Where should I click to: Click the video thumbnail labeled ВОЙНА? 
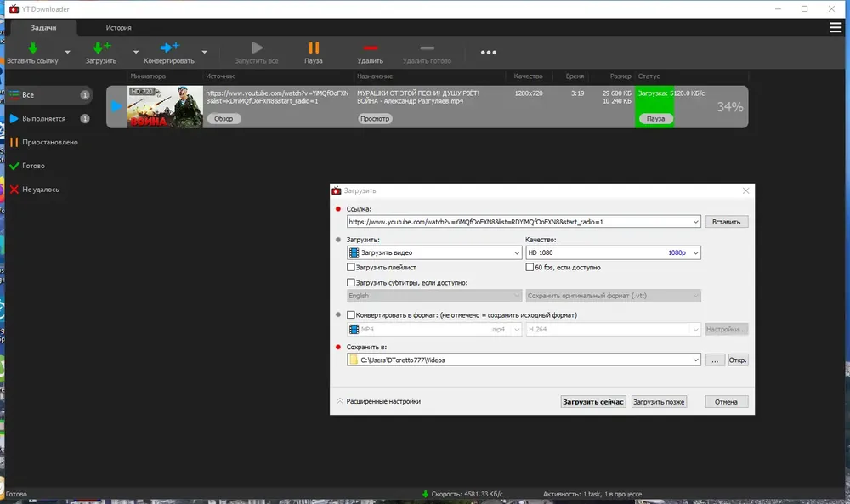click(x=166, y=107)
